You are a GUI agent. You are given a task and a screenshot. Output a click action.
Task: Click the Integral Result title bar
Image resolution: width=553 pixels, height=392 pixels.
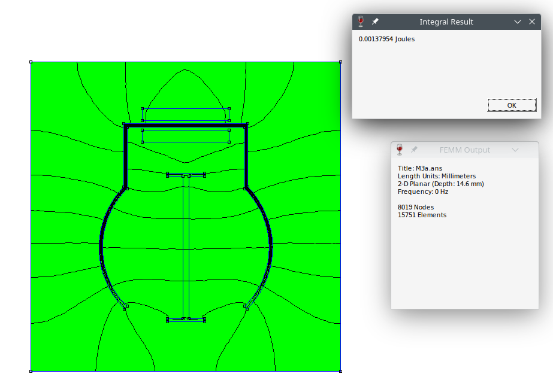tap(446, 22)
